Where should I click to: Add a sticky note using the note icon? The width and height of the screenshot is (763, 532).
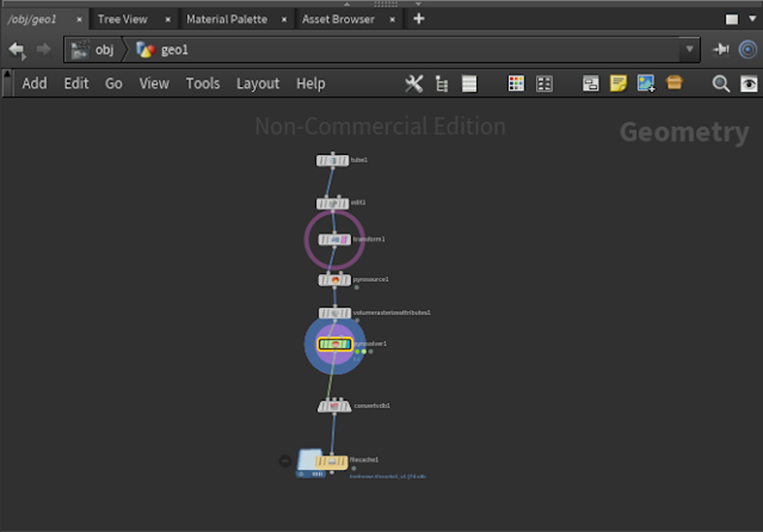click(618, 84)
